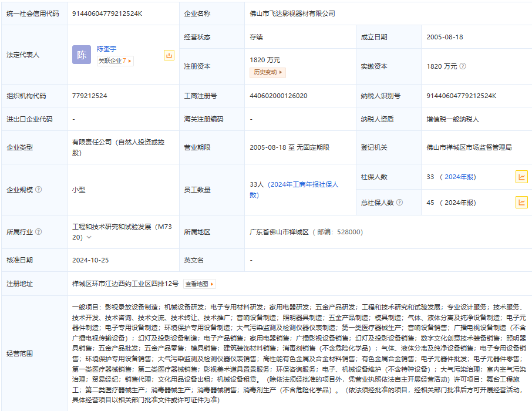The image size is (532, 411).
Task: Click 广东省佛山市禅城区 region value
Action: [280, 232]
